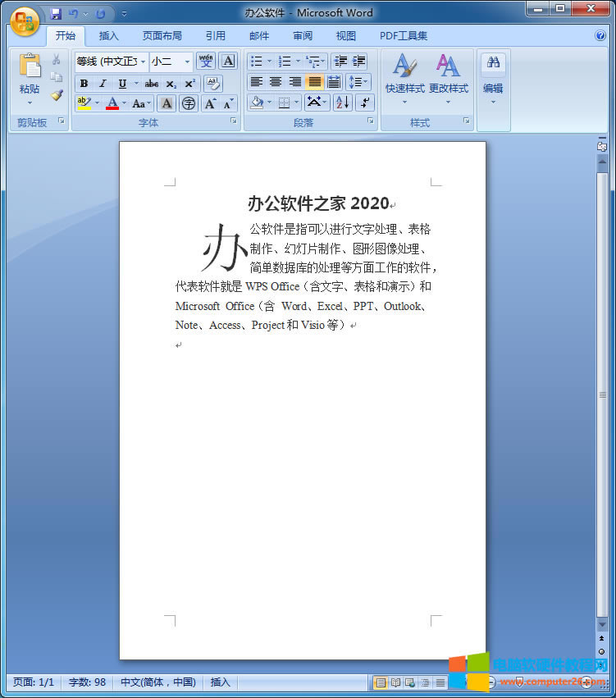Copy the selection with the copy icon

(x=57, y=76)
